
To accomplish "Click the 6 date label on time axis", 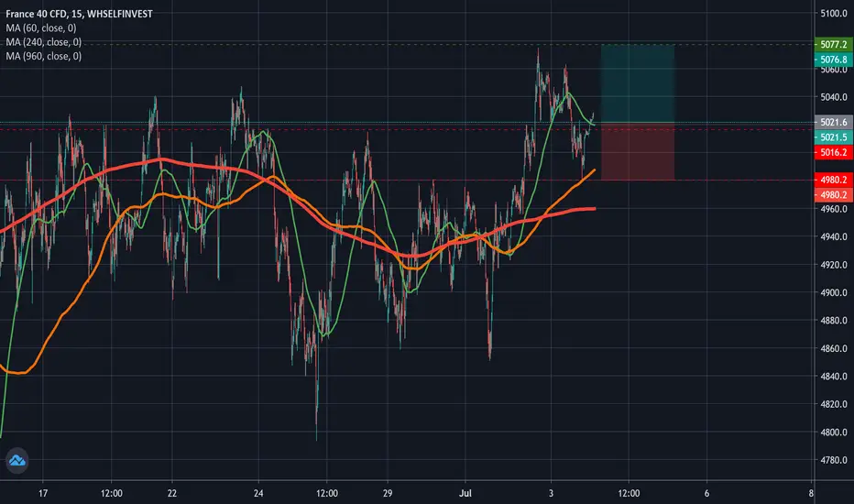I will point(706,493).
